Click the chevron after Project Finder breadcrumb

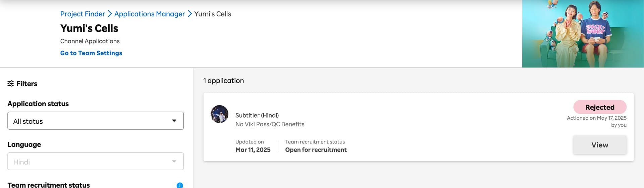point(110,14)
